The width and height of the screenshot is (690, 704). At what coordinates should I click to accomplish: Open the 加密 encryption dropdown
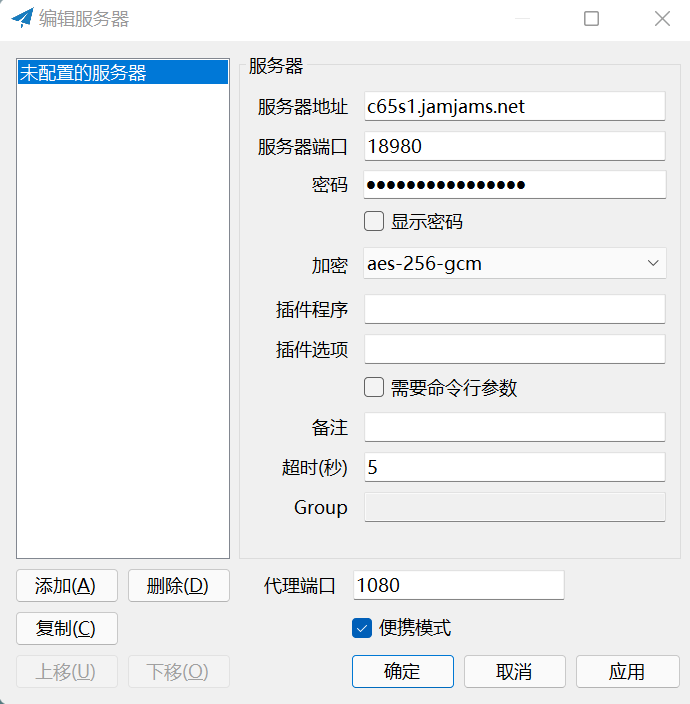[x=514, y=263]
